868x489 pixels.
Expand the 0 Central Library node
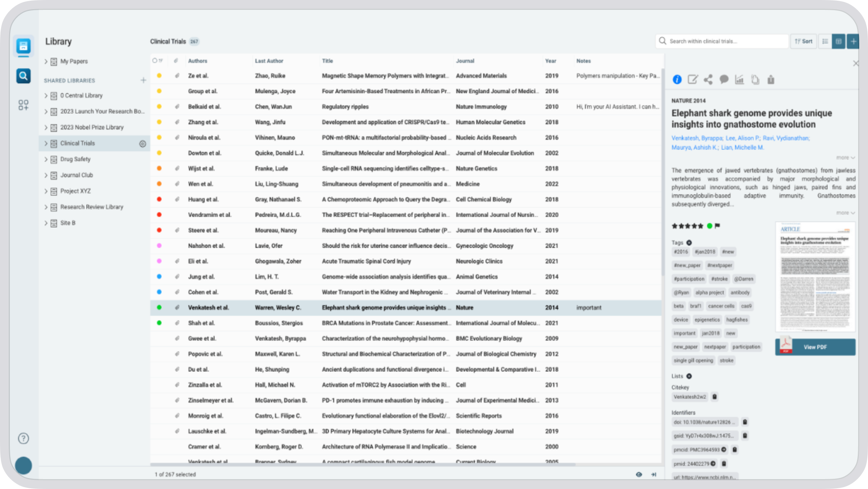[x=46, y=96]
